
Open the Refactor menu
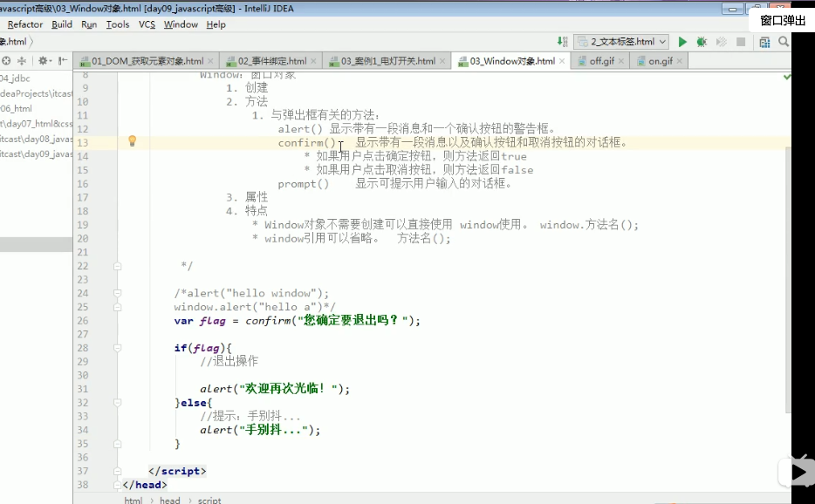point(25,24)
